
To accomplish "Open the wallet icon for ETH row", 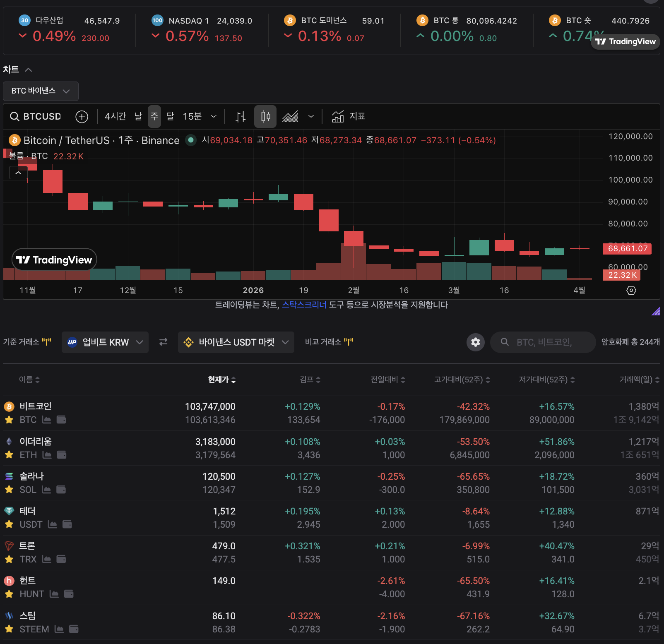I will click(x=62, y=455).
